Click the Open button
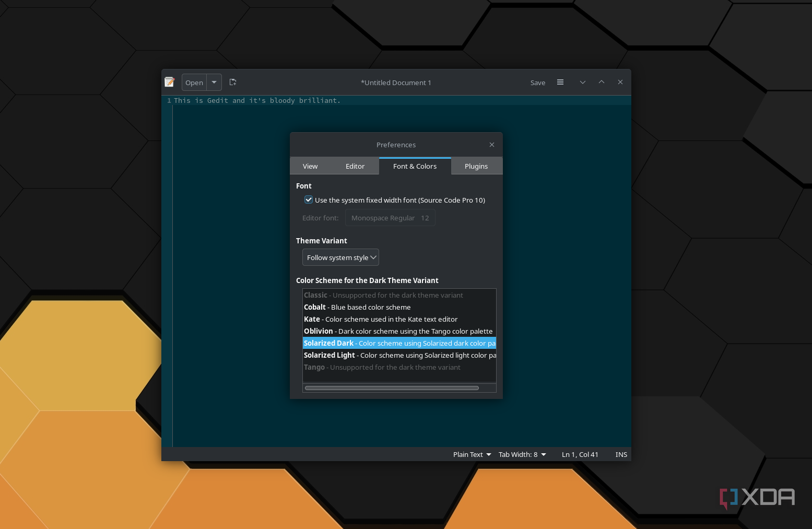 coord(194,83)
